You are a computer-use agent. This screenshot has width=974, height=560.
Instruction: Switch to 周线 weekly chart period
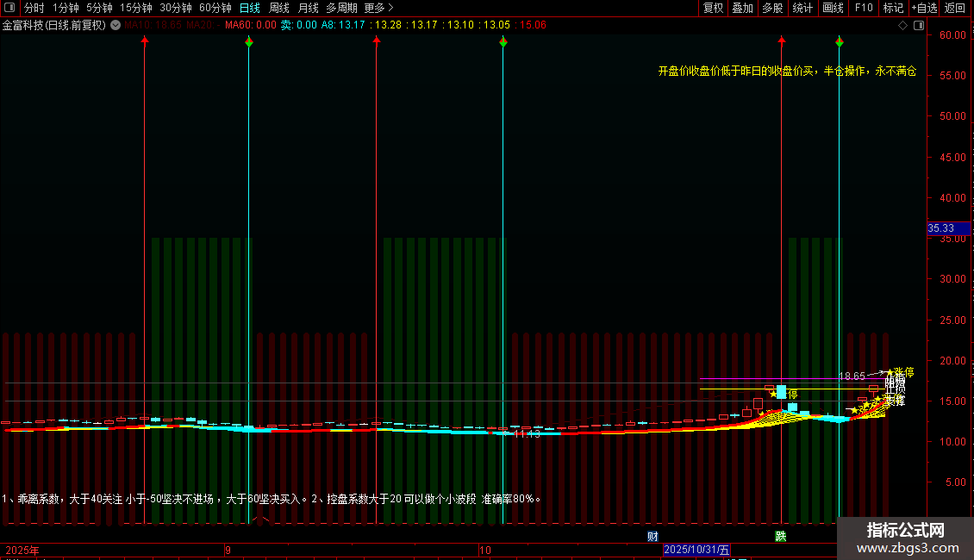279,8
